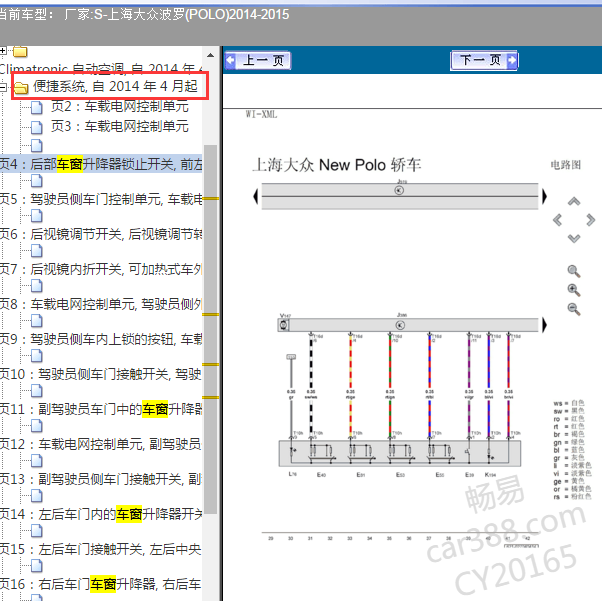Click right black arrow of lower J386 bar
This screenshot has width=602, height=601.
(x=544, y=325)
